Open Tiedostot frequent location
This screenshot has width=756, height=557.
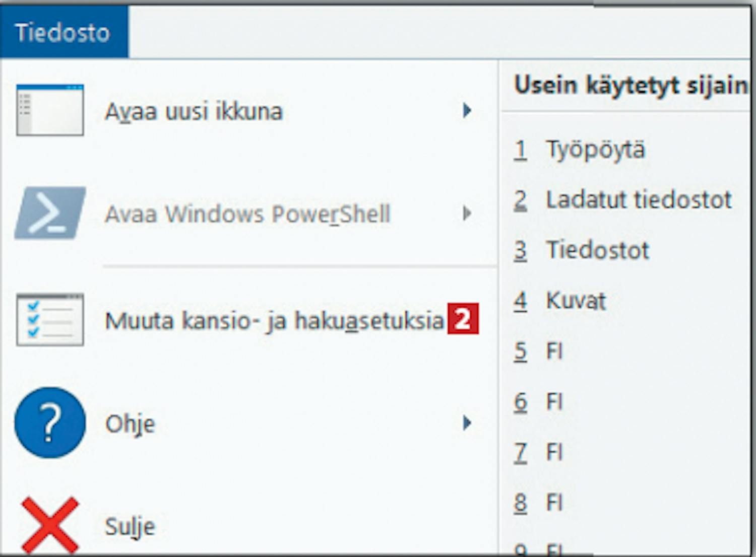598,250
